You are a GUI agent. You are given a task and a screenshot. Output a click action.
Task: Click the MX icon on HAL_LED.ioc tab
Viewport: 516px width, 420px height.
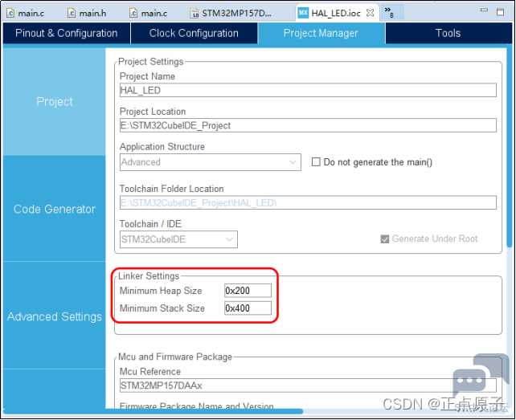(x=303, y=13)
